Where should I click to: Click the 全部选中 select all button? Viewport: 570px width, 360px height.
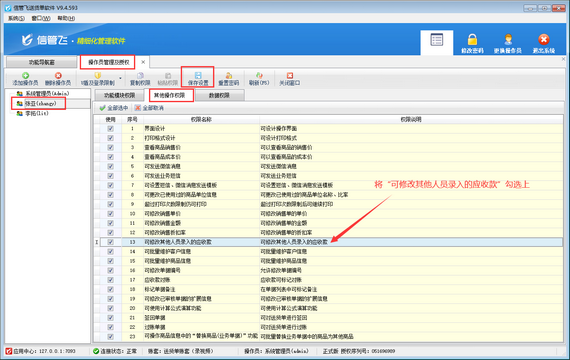114,108
